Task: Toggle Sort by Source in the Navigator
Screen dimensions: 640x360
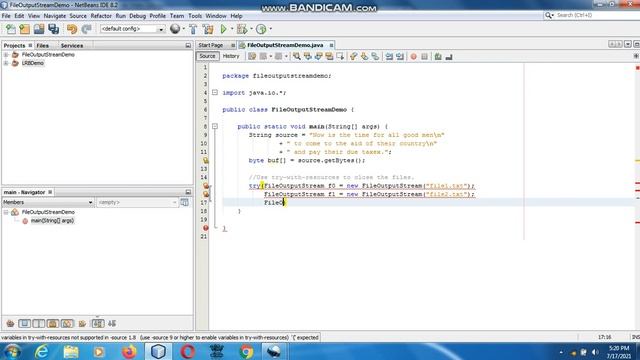Action: pyautogui.click(x=112, y=324)
